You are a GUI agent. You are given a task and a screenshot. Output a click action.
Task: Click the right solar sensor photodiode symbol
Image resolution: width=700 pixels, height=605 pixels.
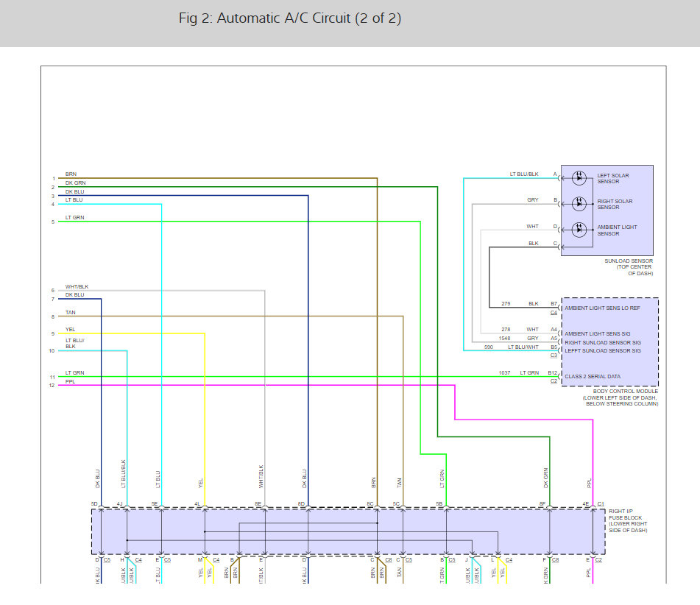point(579,204)
